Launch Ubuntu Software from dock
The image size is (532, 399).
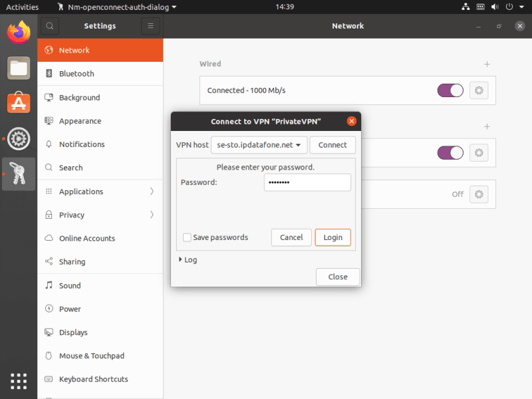[x=19, y=102]
